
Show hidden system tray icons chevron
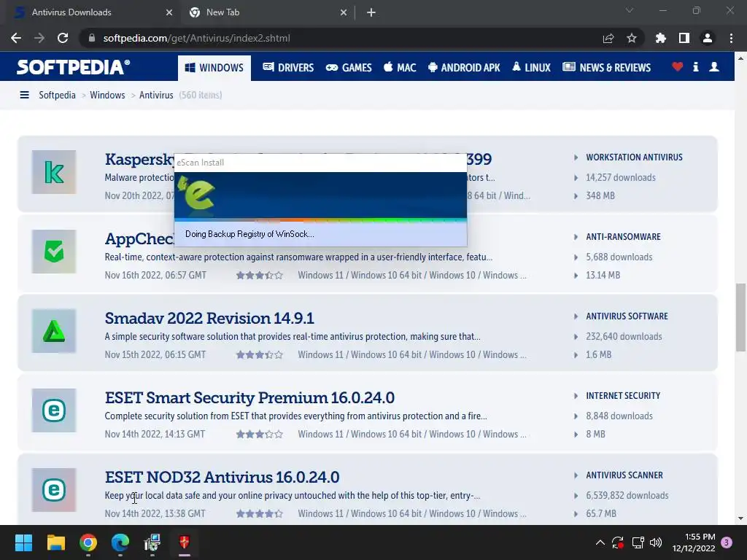click(600, 542)
